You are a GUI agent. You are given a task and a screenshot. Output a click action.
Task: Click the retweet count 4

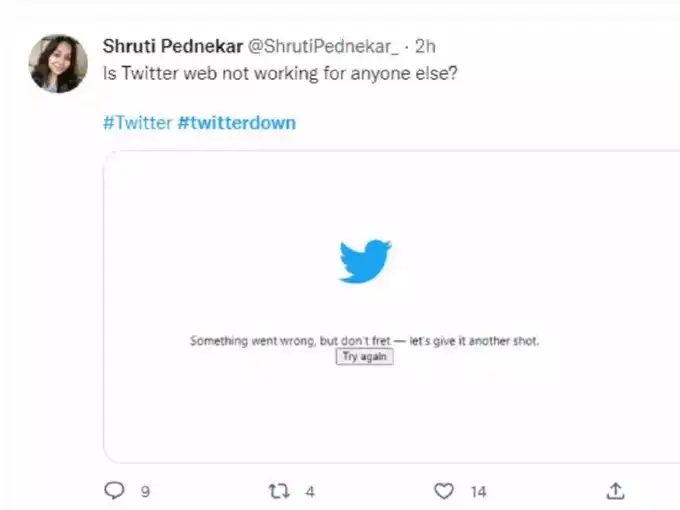[310, 491]
